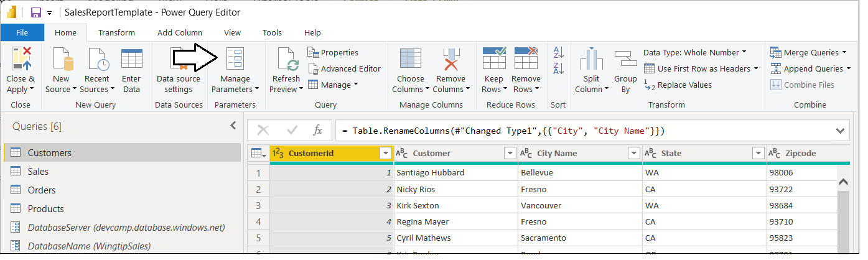Click the Close & Apply icon
Image resolution: width=868 pixels, height=260 pixels.
pos(21,60)
